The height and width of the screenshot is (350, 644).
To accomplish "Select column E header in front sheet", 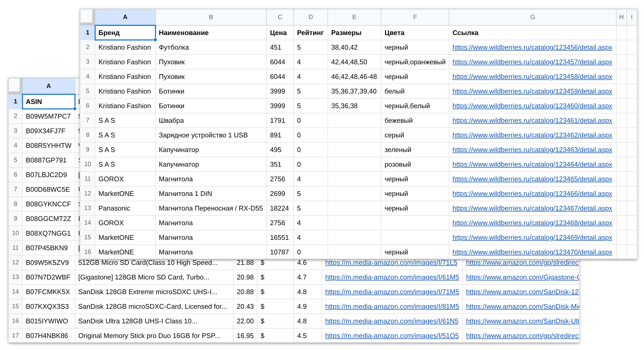I will click(x=354, y=17).
